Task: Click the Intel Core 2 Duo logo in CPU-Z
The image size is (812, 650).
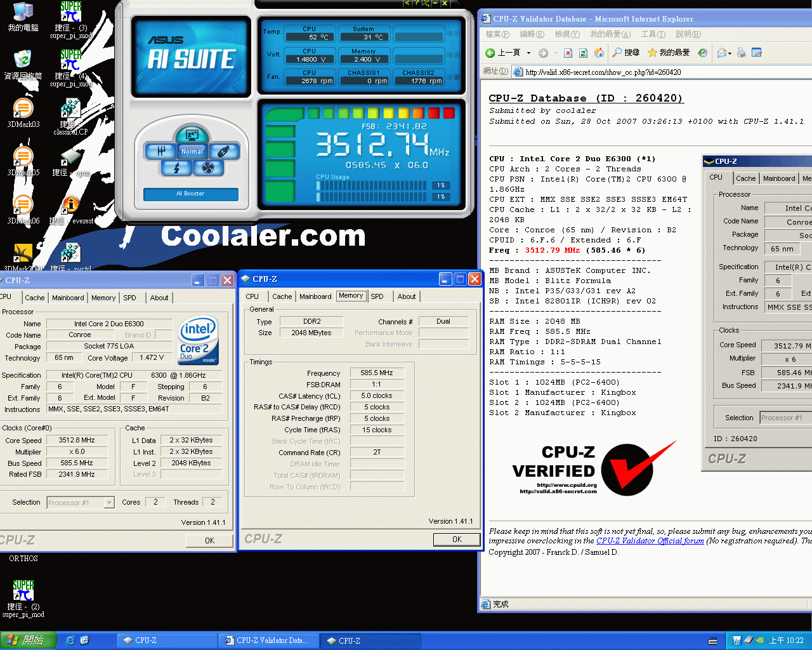Action: (x=199, y=341)
